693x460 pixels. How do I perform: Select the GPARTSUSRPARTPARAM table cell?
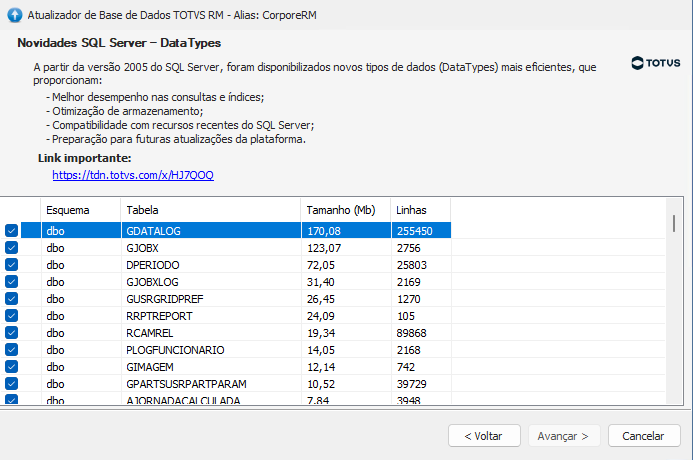(x=211, y=384)
